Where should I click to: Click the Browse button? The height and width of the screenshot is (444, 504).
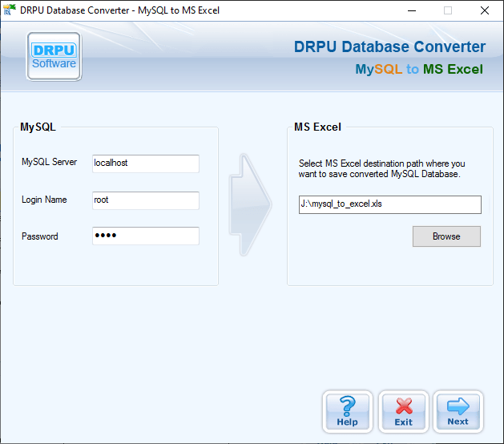pos(446,236)
